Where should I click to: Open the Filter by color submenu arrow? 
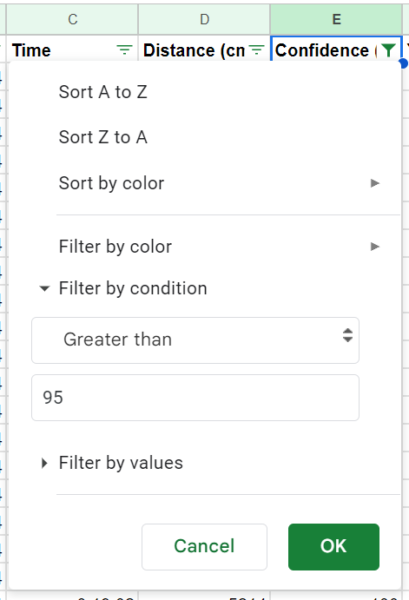click(x=375, y=247)
